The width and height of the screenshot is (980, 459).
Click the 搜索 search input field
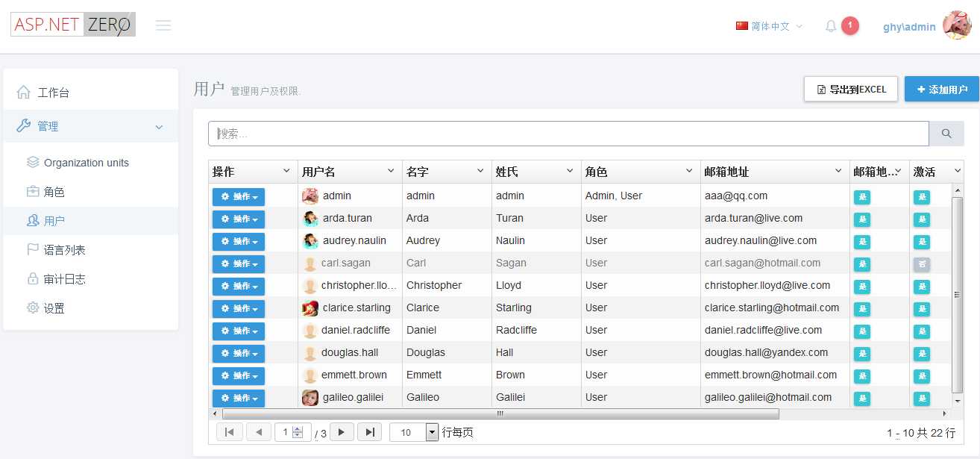click(x=568, y=134)
